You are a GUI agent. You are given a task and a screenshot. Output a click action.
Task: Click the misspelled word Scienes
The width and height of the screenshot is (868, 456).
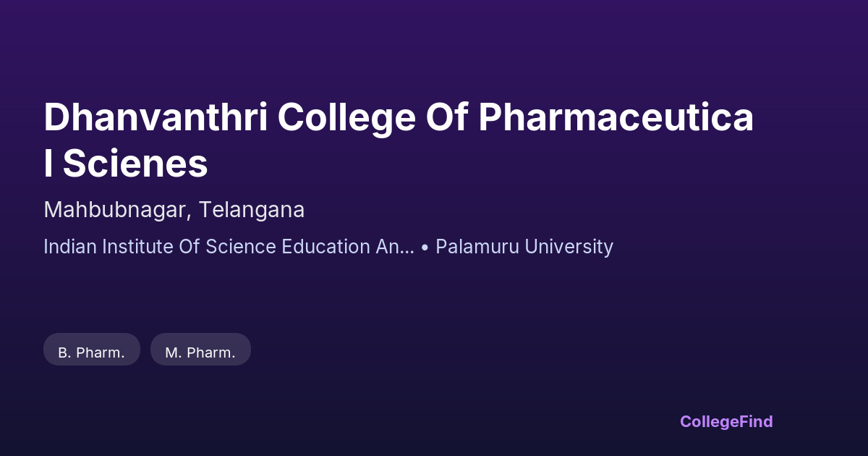click(135, 164)
